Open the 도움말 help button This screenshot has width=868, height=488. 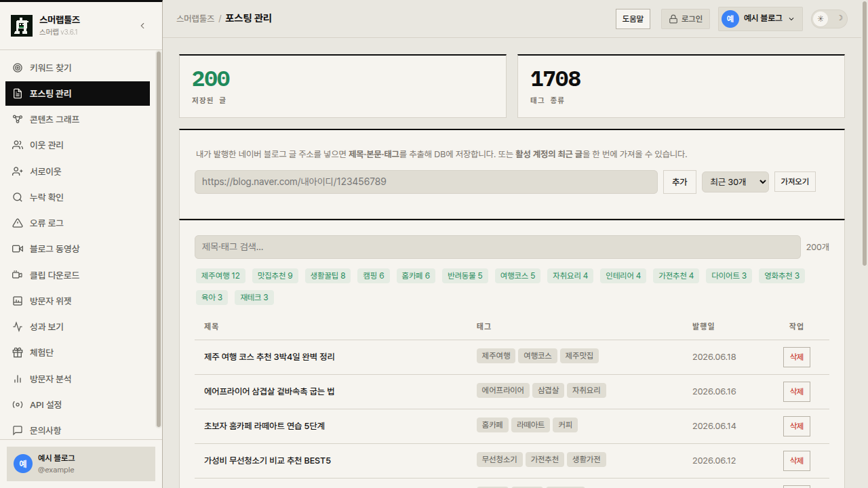[633, 19]
